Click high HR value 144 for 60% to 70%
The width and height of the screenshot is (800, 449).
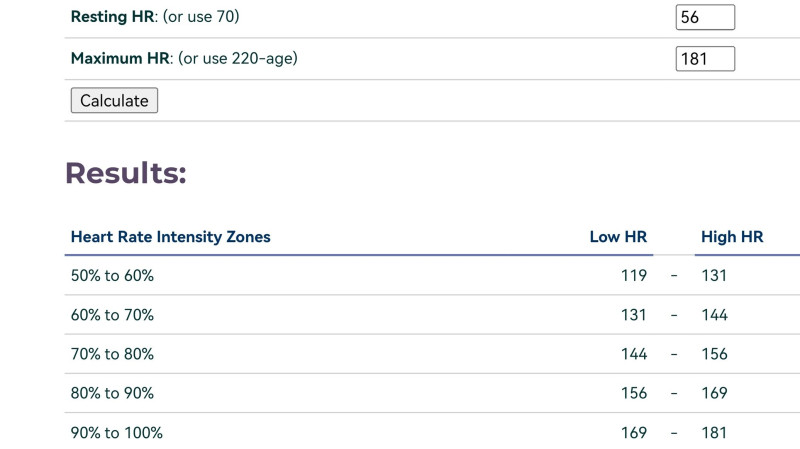click(x=714, y=315)
